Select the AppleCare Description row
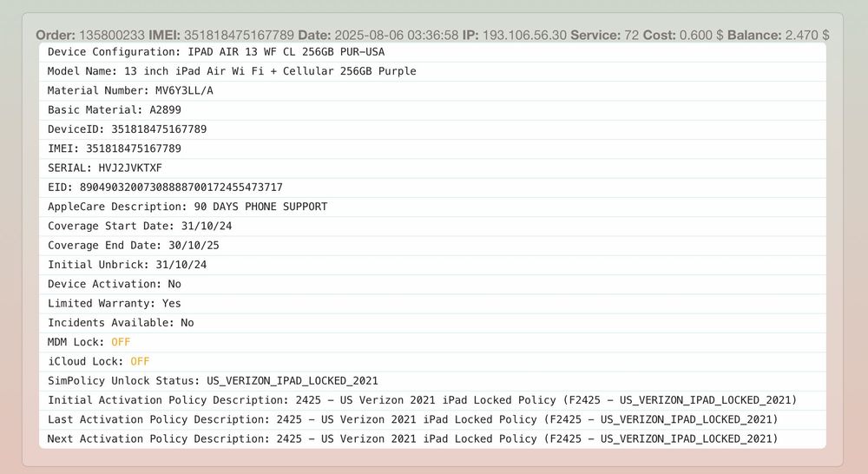Screen dimensions: 868x474 (187, 207)
